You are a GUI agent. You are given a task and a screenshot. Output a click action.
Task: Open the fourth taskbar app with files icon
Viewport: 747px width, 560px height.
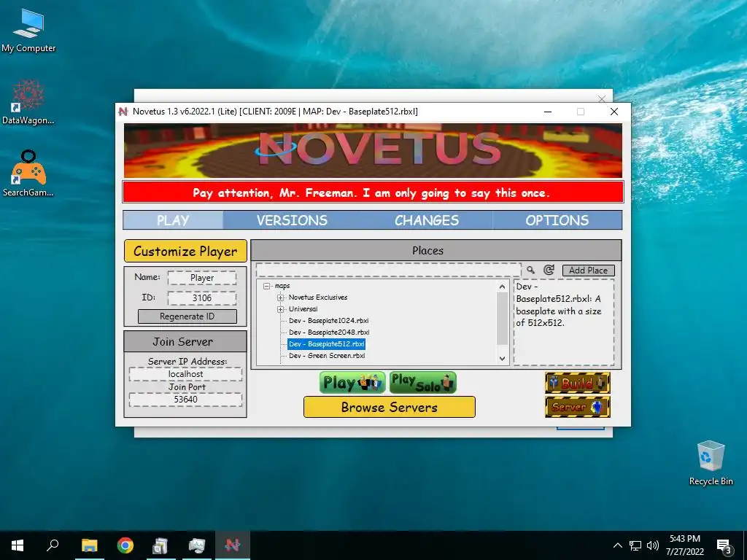tap(160, 545)
